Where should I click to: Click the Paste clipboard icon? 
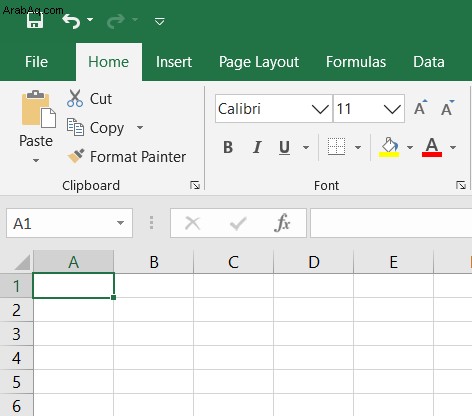tap(38, 109)
